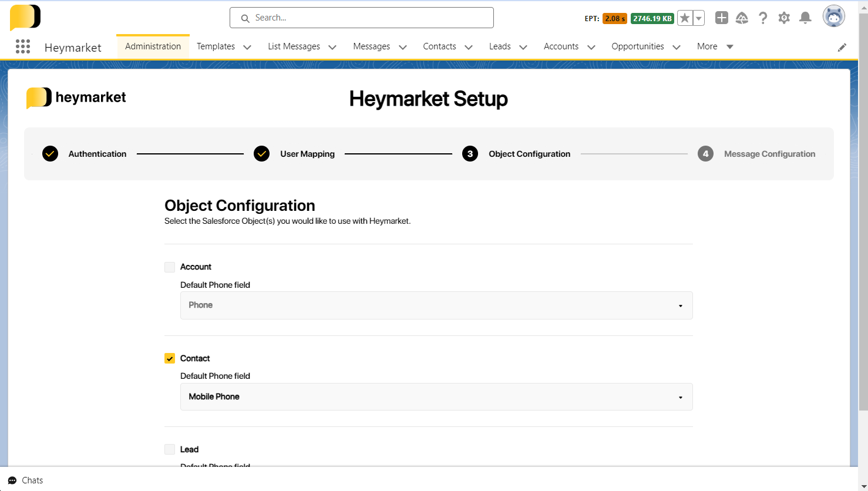868x491 pixels.
Task: Click the Chats speech bubble icon
Action: 12,480
